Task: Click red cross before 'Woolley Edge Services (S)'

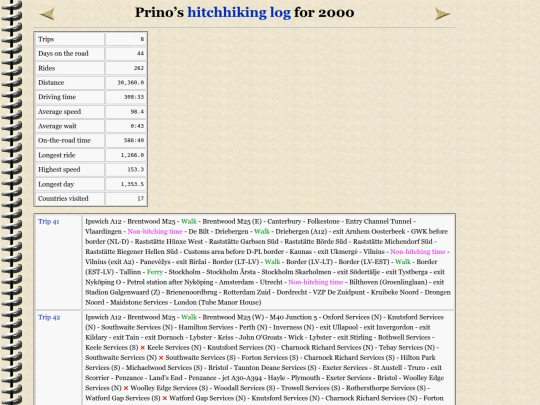Action: point(126,388)
